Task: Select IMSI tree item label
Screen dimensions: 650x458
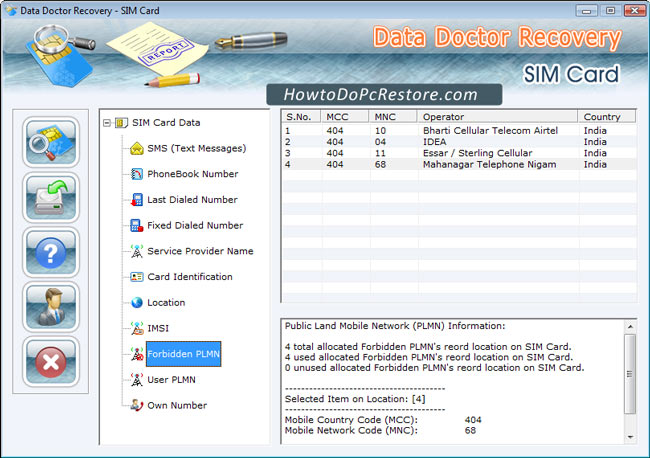Action: point(158,328)
